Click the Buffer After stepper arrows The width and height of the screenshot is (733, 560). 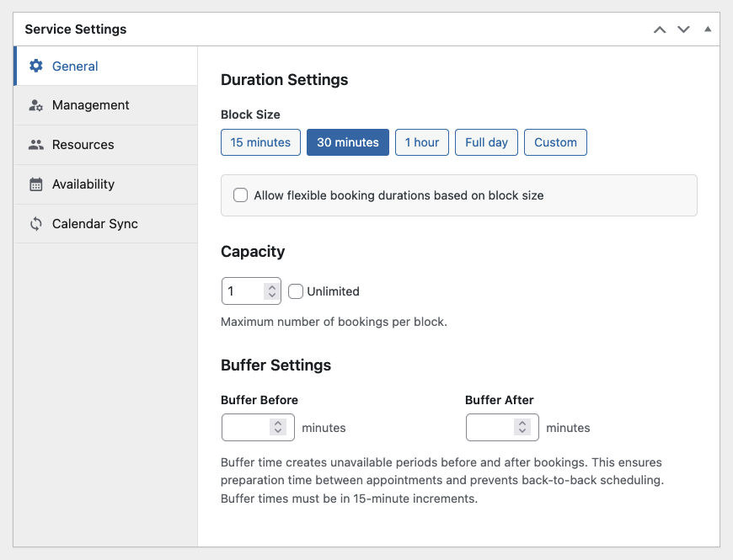tap(522, 427)
